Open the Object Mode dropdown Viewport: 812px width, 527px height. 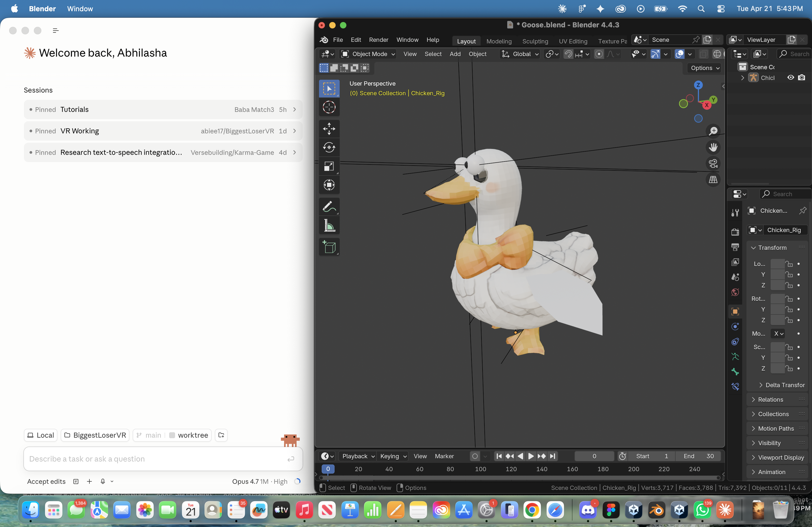[x=368, y=54]
